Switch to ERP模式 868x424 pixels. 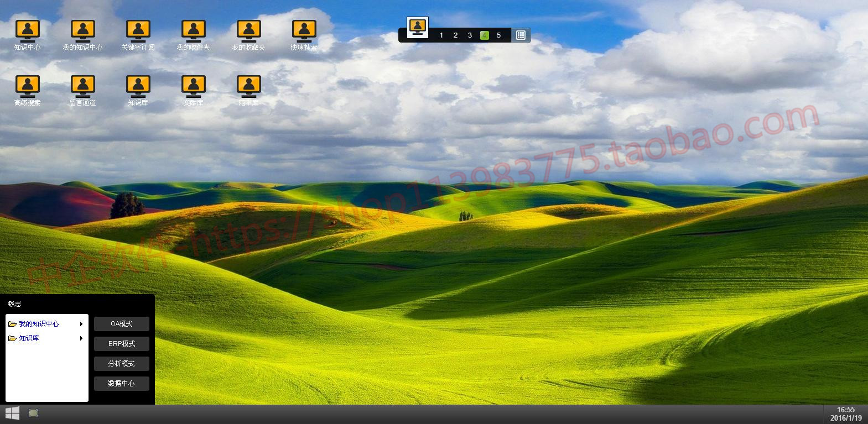pyautogui.click(x=122, y=344)
